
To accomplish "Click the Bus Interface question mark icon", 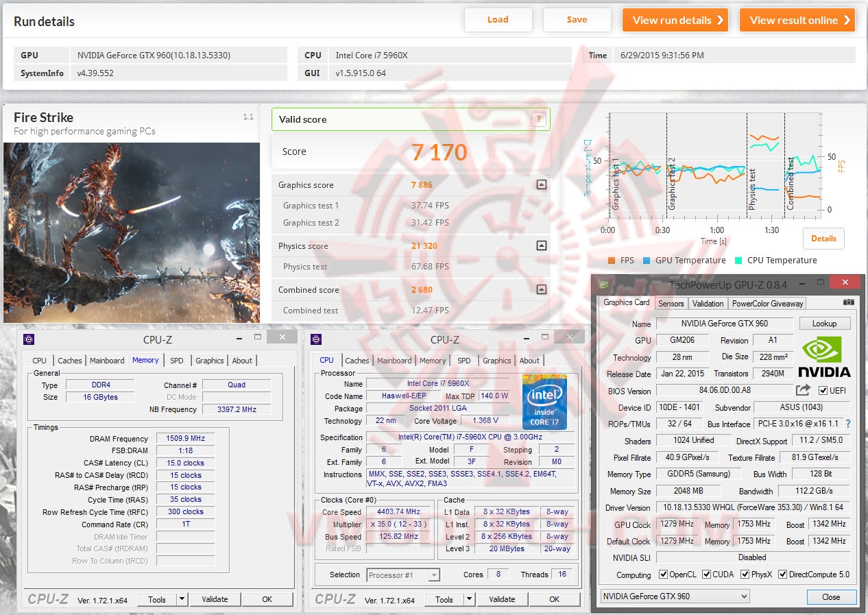I will [x=848, y=424].
